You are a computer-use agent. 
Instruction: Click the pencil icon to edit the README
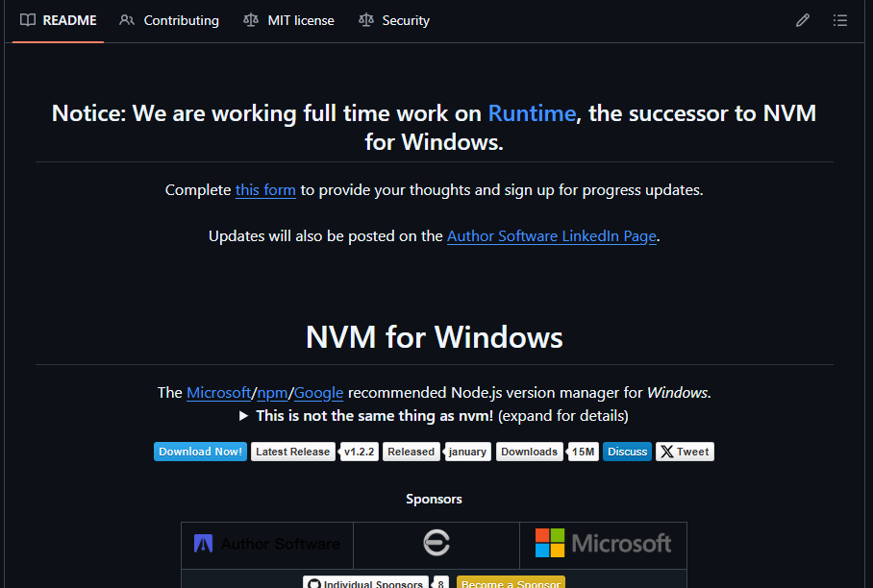pyautogui.click(x=803, y=20)
